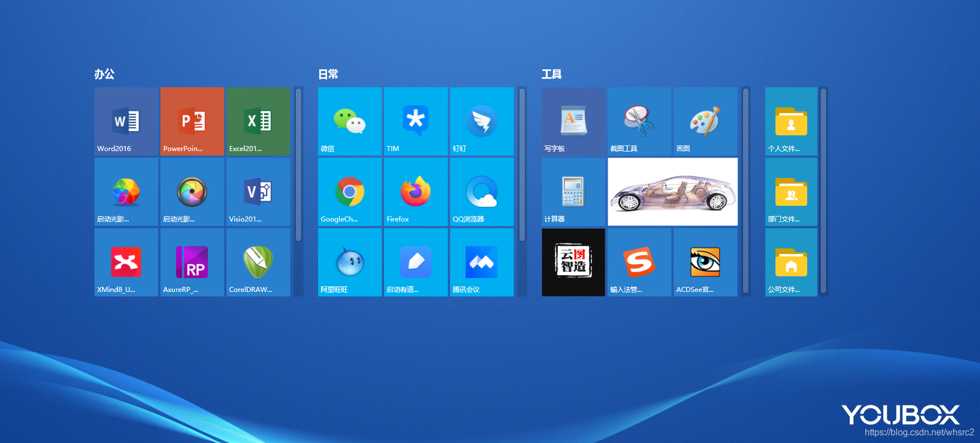The width and height of the screenshot is (980, 443).
Task: Select the 工具 group heading
Action: click(552, 74)
